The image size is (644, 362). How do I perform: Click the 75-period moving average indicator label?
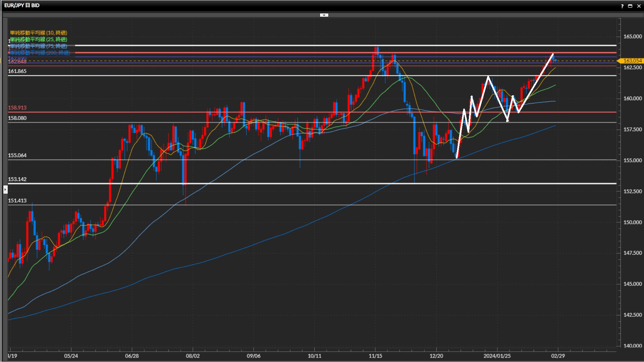tap(39, 46)
